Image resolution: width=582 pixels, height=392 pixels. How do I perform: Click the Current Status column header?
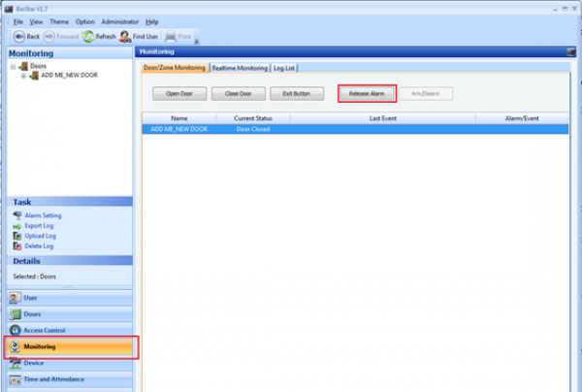(x=253, y=117)
